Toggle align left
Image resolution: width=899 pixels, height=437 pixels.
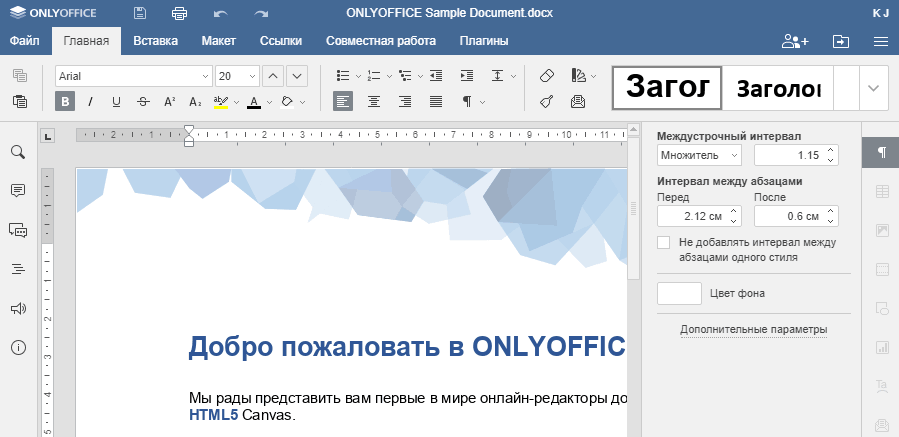pyautogui.click(x=343, y=102)
